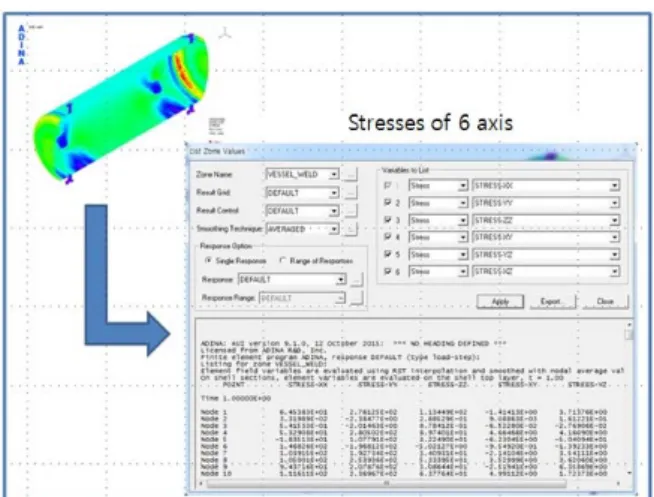
Task: Select the Node 6 row in the listing
Action: [x=404, y=446]
